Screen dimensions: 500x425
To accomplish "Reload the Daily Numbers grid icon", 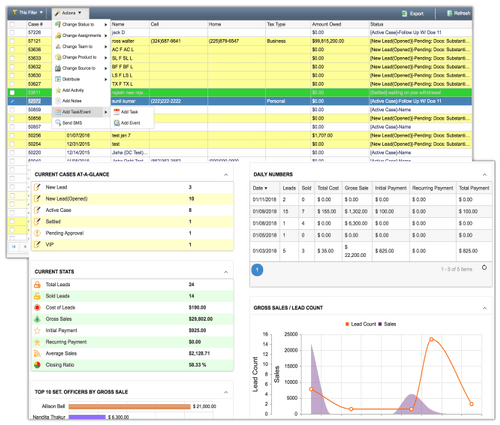I will click(484, 268).
